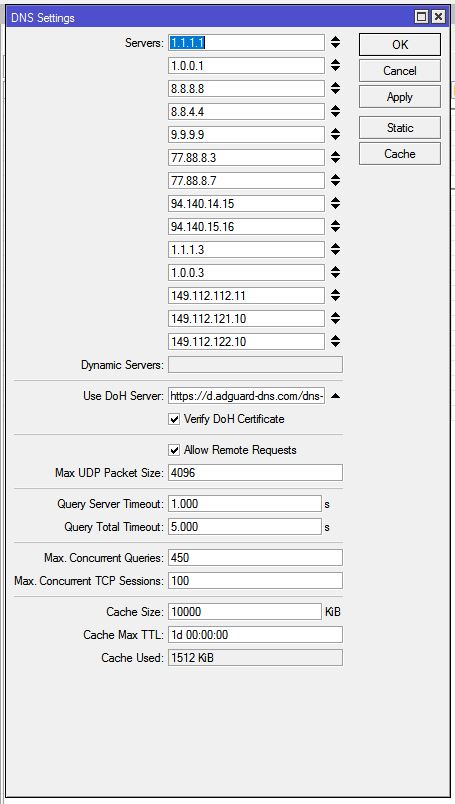
Task: Click the Cache Max TTL field
Action: 255,634
